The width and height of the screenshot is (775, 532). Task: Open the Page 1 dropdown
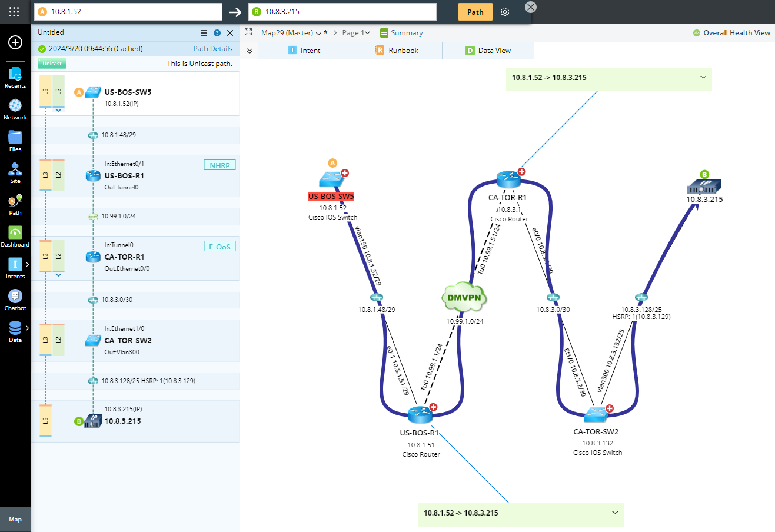356,33
